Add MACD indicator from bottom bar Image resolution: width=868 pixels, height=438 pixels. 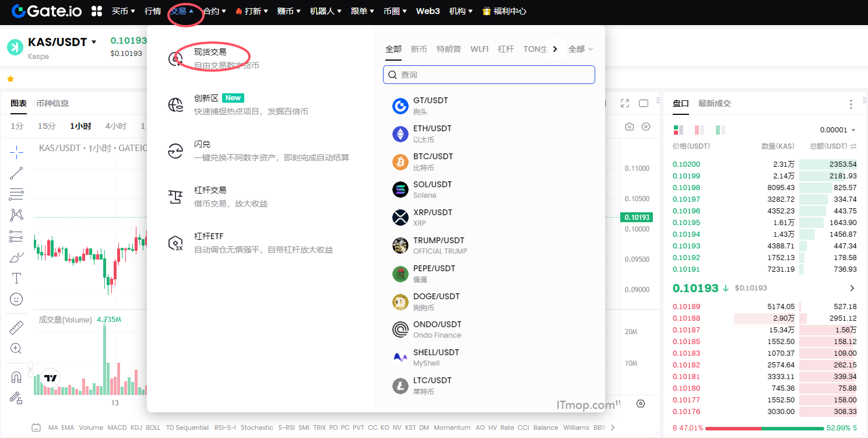click(117, 428)
